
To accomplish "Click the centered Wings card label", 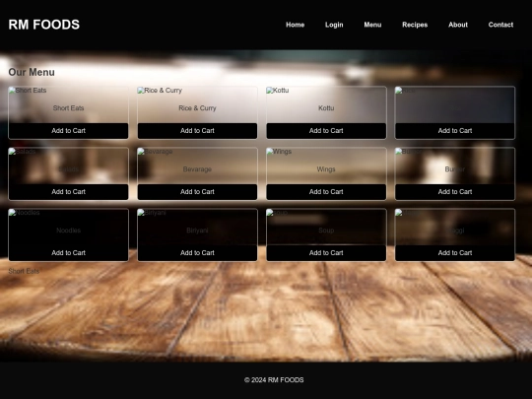I will [326, 169].
